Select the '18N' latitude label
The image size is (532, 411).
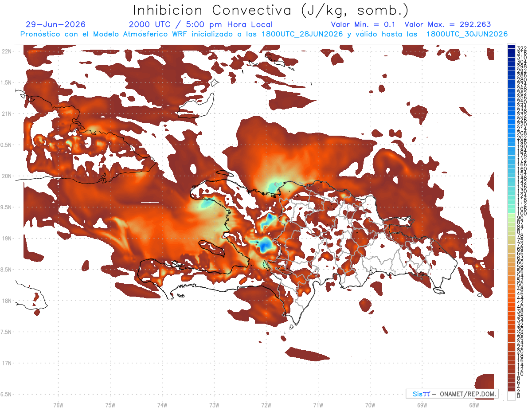7,301
